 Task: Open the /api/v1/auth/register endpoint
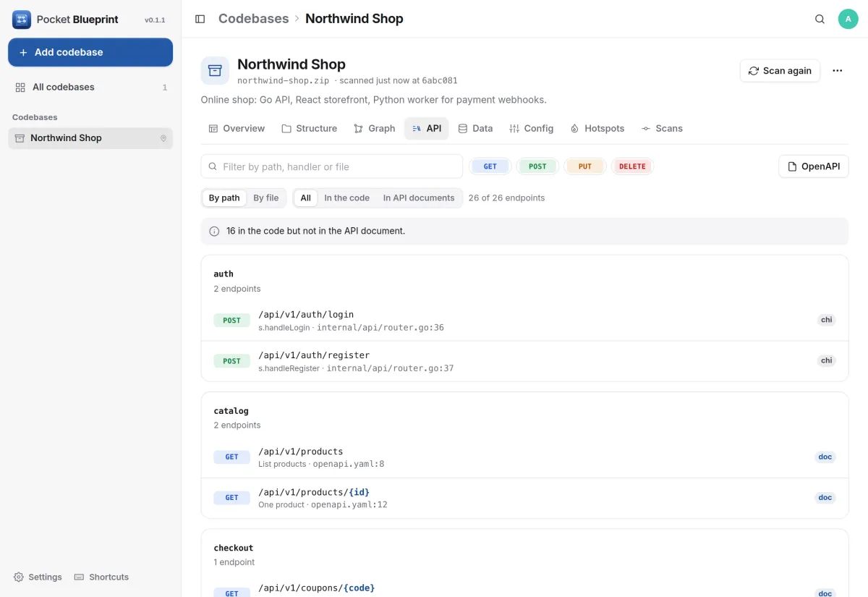(x=524, y=361)
